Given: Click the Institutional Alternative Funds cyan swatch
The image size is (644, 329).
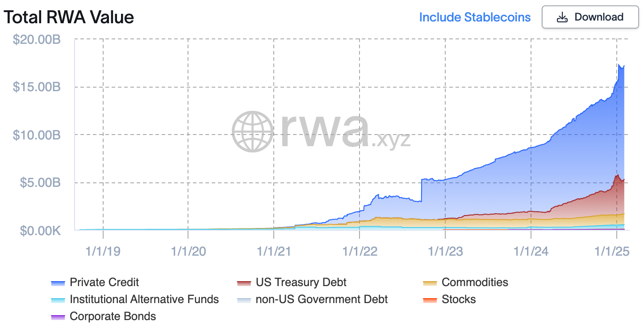Looking at the screenshot, I should [x=59, y=300].
